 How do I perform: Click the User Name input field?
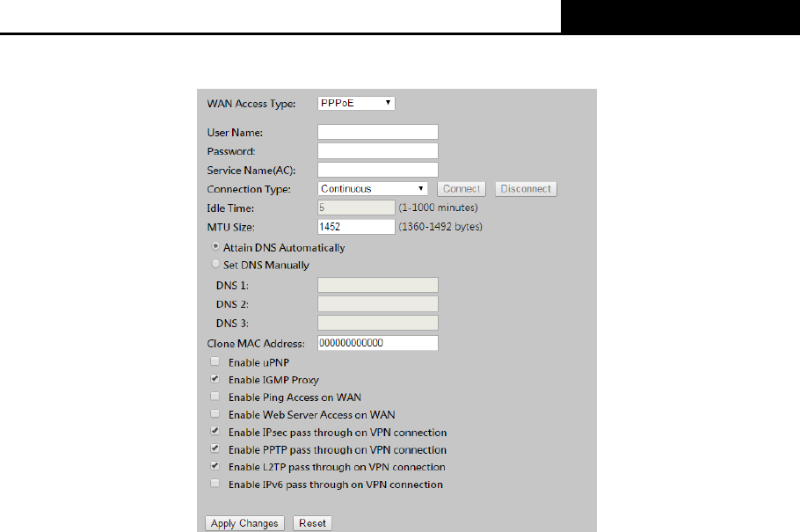coord(377,132)
